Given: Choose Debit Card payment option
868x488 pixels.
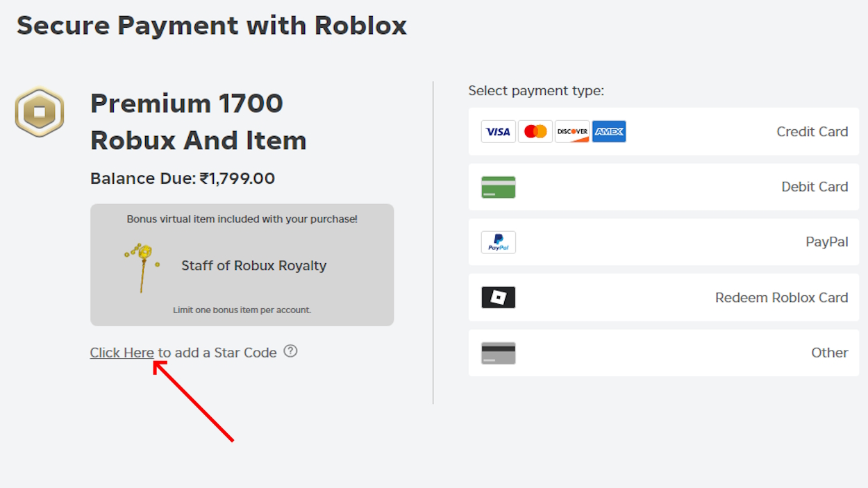Looking at the screenshot, I should point(664,187).
